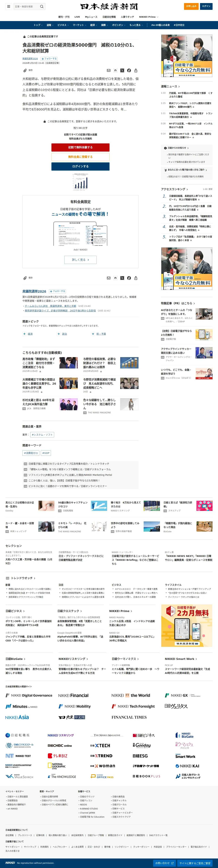
Task: Click the orange お申し込み button
Action: tap(192, 6)
